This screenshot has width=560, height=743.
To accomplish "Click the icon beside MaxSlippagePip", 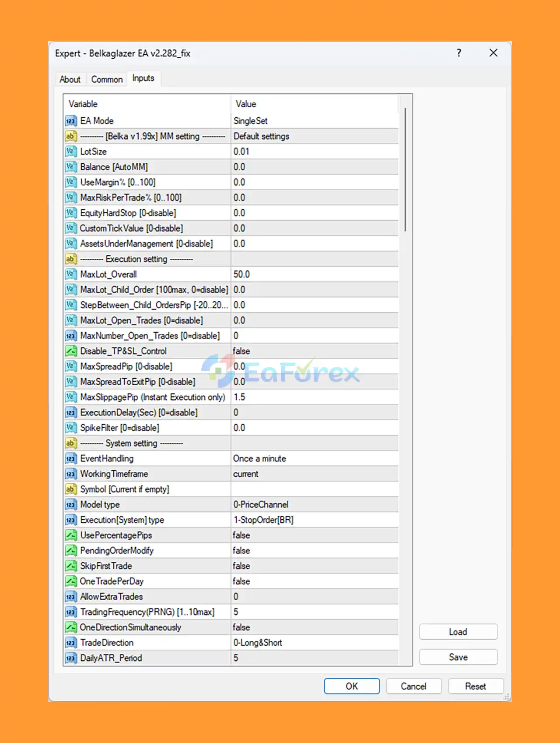I will pos(71,397).
